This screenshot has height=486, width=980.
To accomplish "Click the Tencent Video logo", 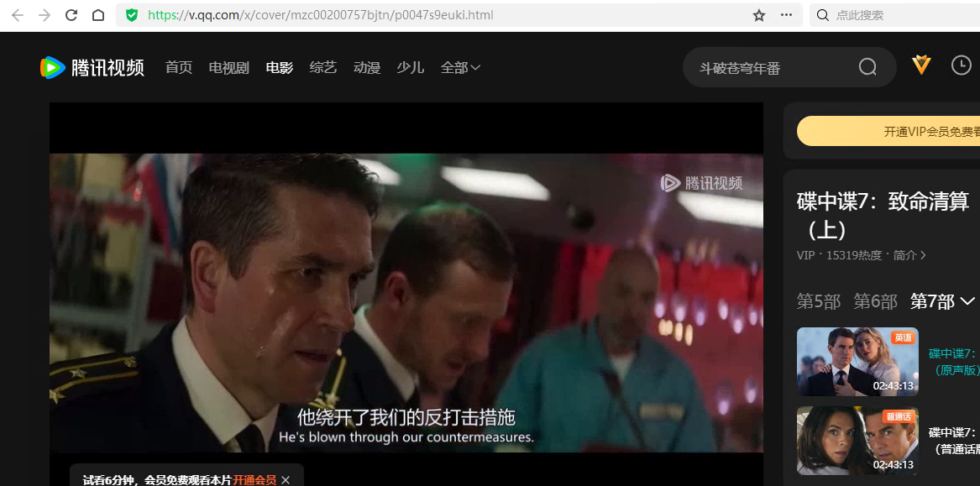I will coord(92,67).
